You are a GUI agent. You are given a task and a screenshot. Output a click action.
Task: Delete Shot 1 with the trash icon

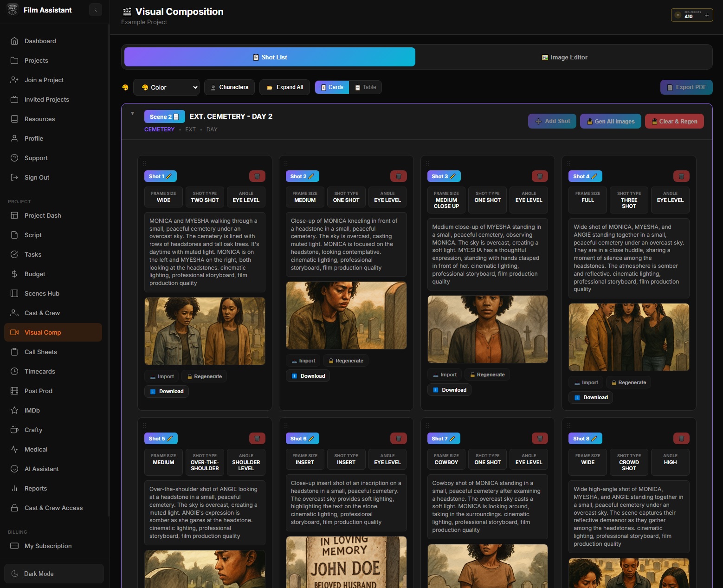click(257, 176)
